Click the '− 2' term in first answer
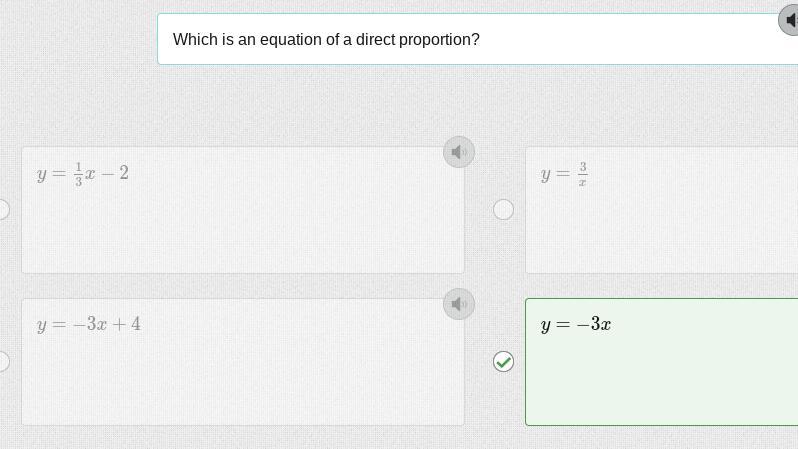 click(115, 173)
